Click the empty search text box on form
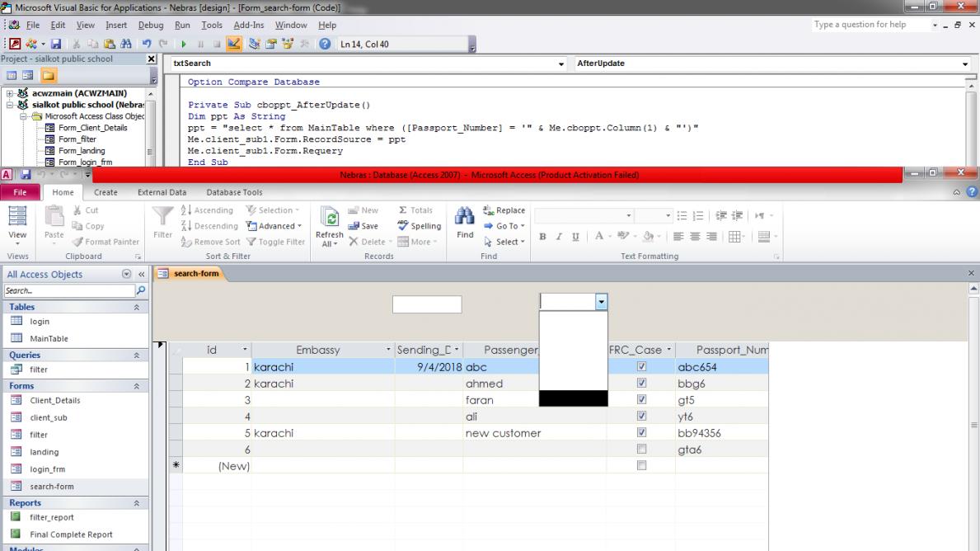This screenshot has height=551, width=980. 427,304
